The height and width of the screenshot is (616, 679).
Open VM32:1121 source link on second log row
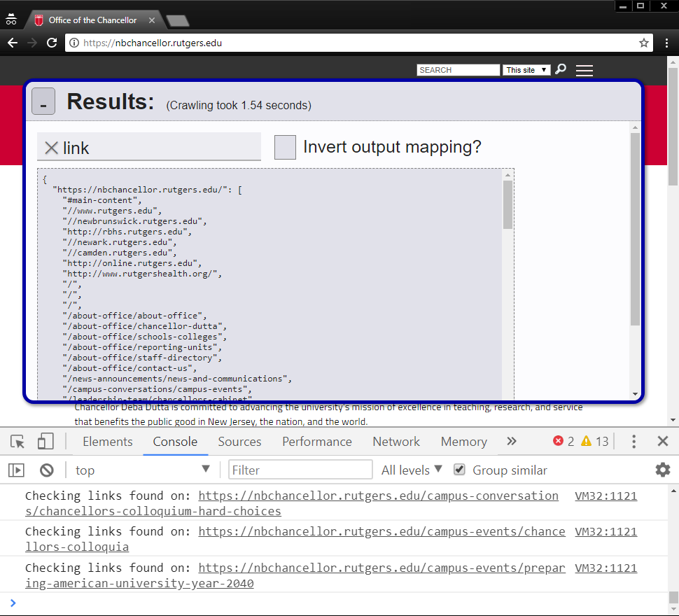(x=605, y=532)
